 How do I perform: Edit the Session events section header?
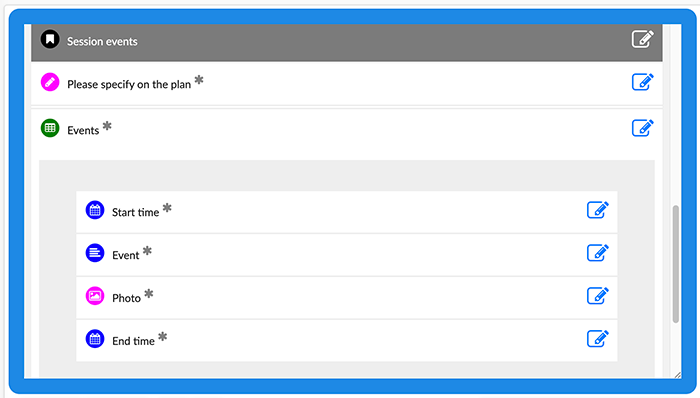642,39
